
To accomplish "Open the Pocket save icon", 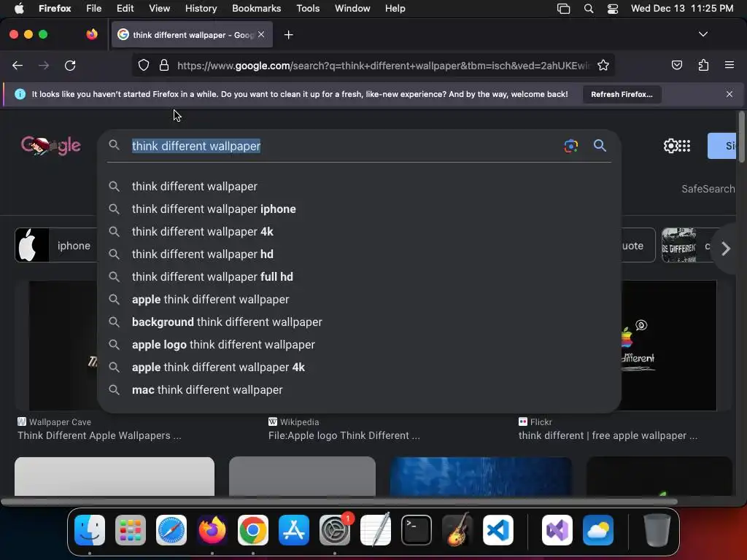I will (676, 65).
